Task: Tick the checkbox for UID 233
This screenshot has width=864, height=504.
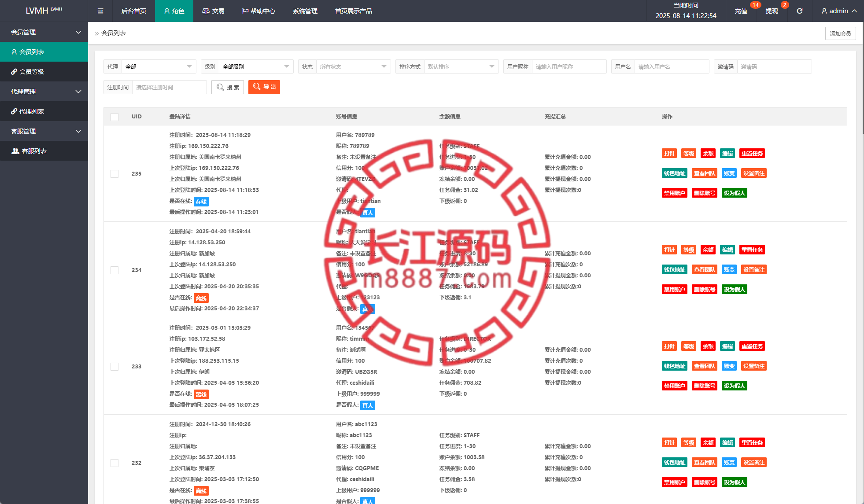Action: point(114,367)
